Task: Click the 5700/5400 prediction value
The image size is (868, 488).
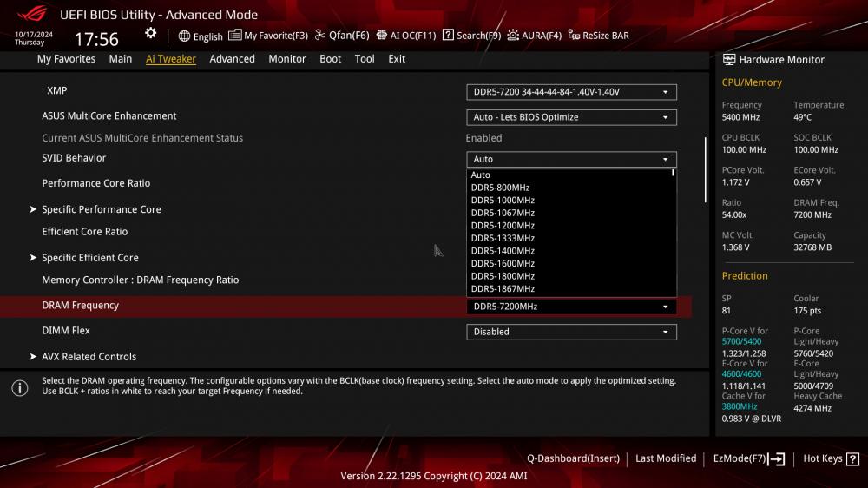Action: [741, 342]
